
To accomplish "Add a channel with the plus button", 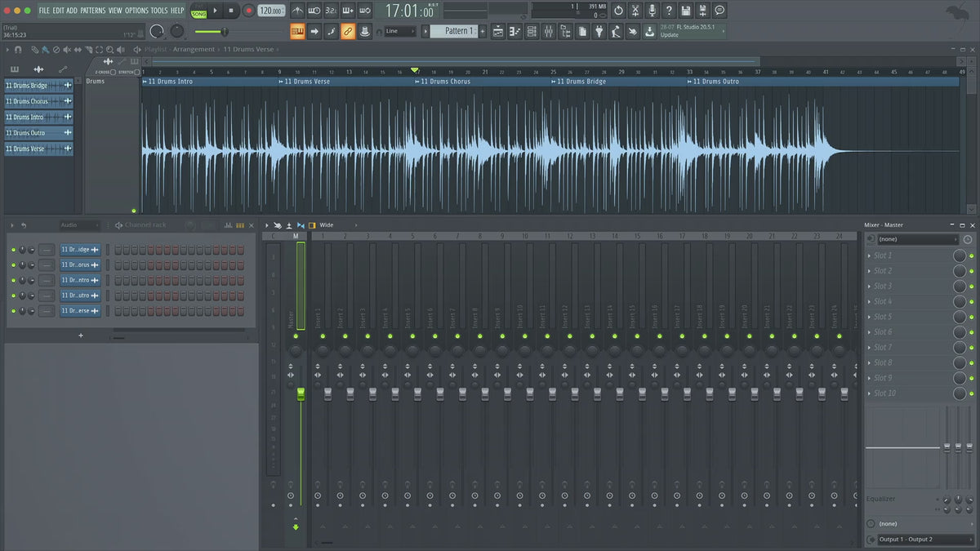I will pos(80,335).
